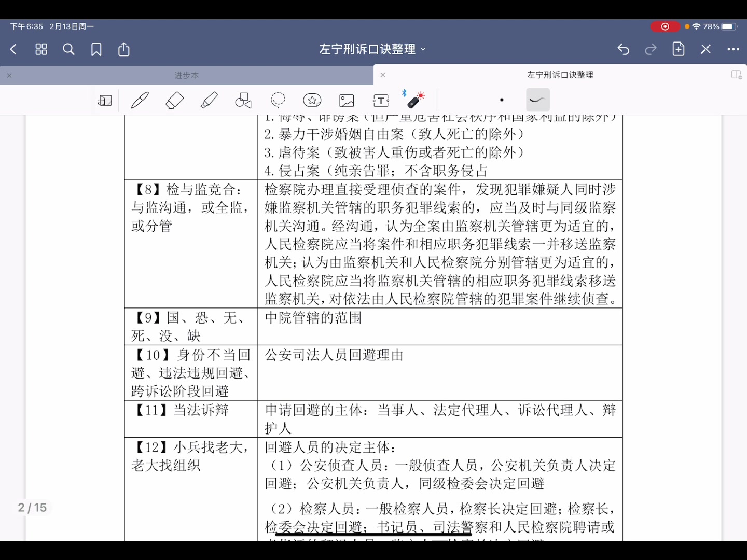This screenshot has width=747, height=560.
Task: Tap the Wi-Fi status icon
Action: 696,26
